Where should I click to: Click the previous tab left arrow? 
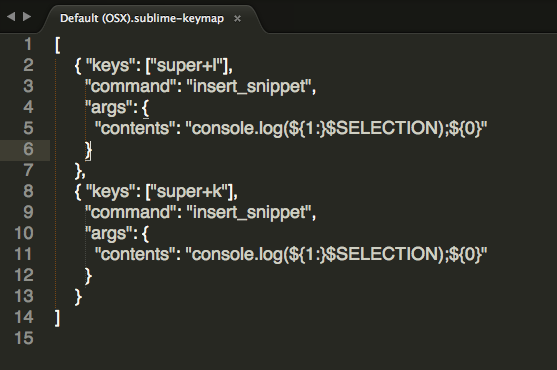tap(11, 16)
